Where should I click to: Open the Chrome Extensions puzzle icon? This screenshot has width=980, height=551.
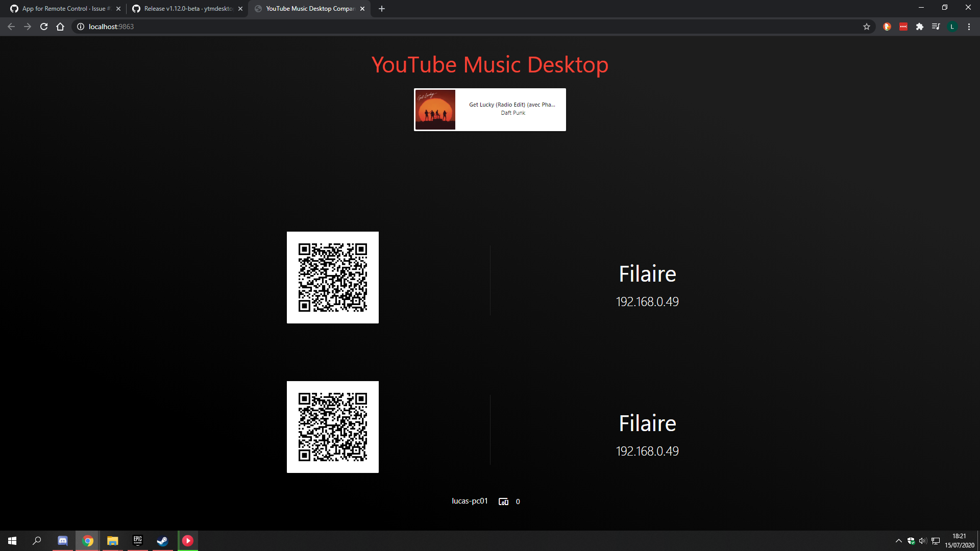[x=920, y=26]
